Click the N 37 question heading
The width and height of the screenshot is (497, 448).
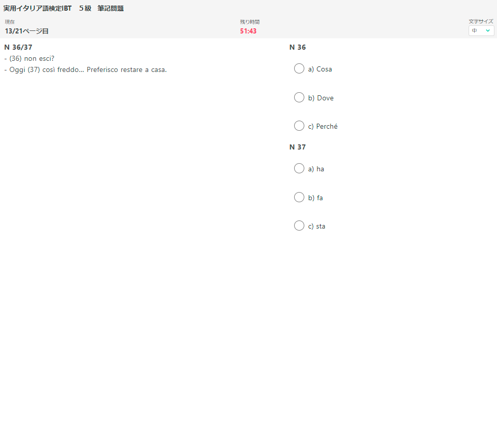[297, 147]
